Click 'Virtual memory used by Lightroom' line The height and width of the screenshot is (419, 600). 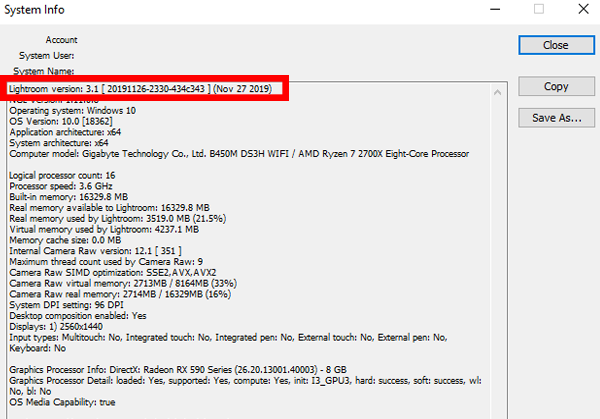[x=104, y=229]
